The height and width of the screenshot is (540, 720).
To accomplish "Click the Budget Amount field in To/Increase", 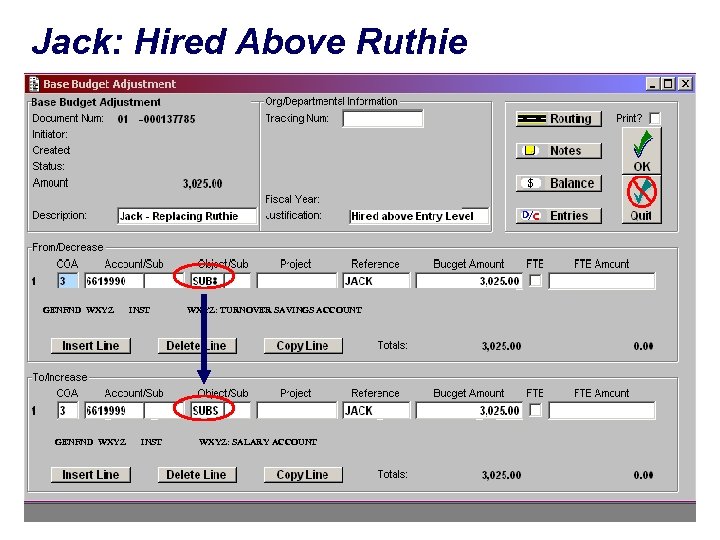I will tap(468, 410).
